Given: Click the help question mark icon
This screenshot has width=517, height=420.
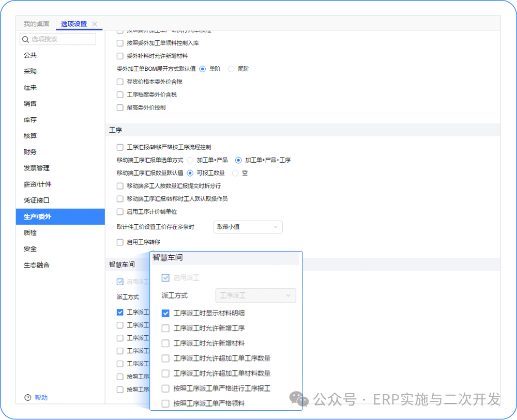Looking at the screenshot, I should point(28,397).
